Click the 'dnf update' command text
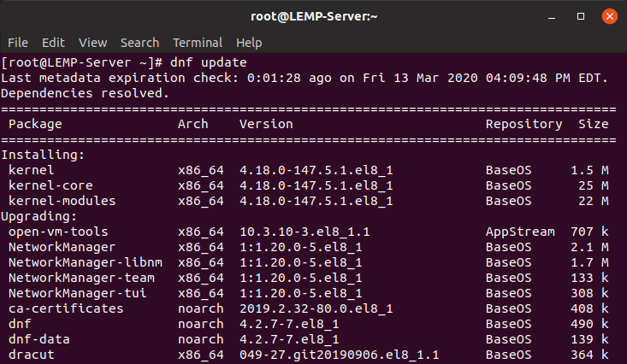This screenshot has width=627, height=364. (209, 62)
